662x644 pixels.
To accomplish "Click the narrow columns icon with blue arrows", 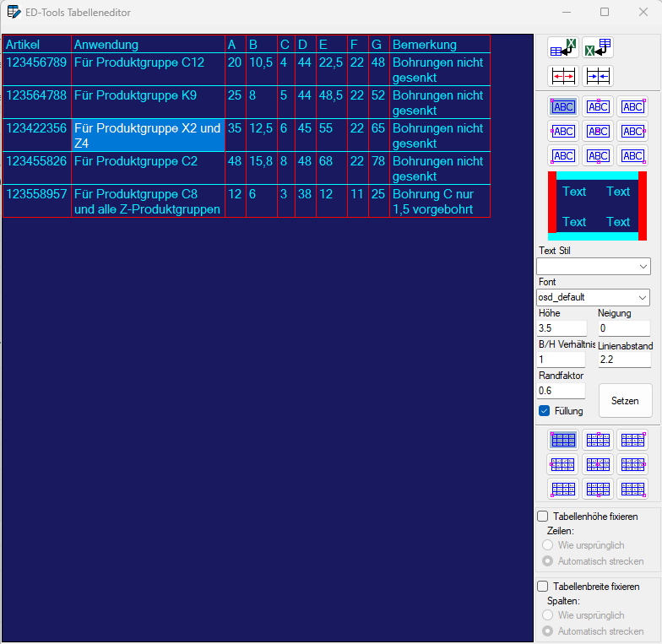I will pos(598,76).
